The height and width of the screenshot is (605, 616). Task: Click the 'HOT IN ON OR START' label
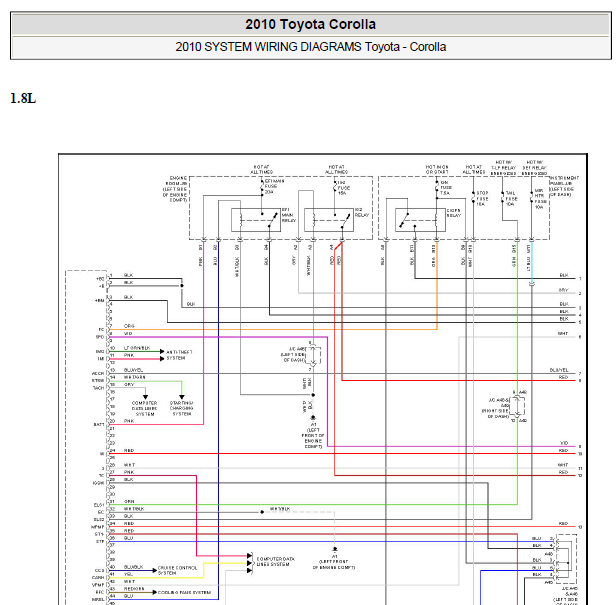click(437, 169)
